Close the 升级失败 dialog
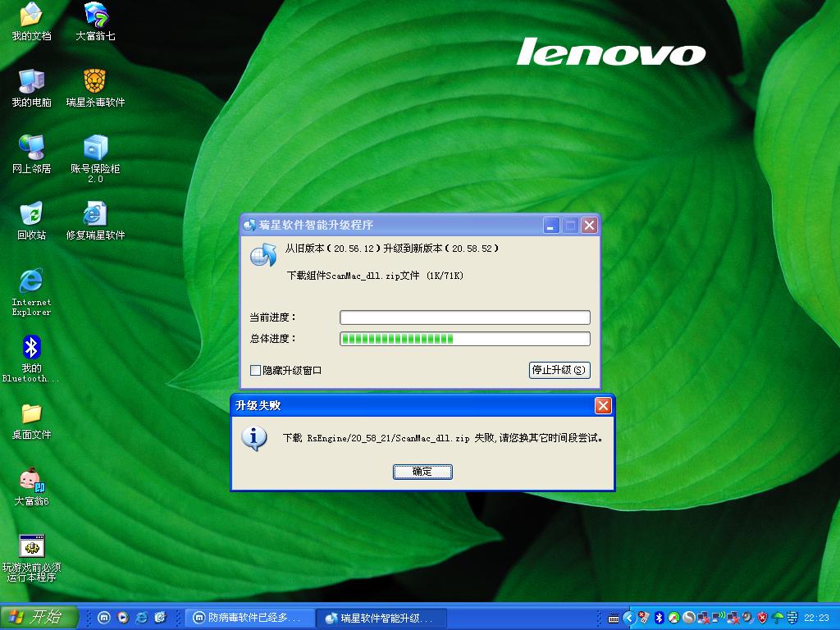840x630 pixels. [603, 406]
